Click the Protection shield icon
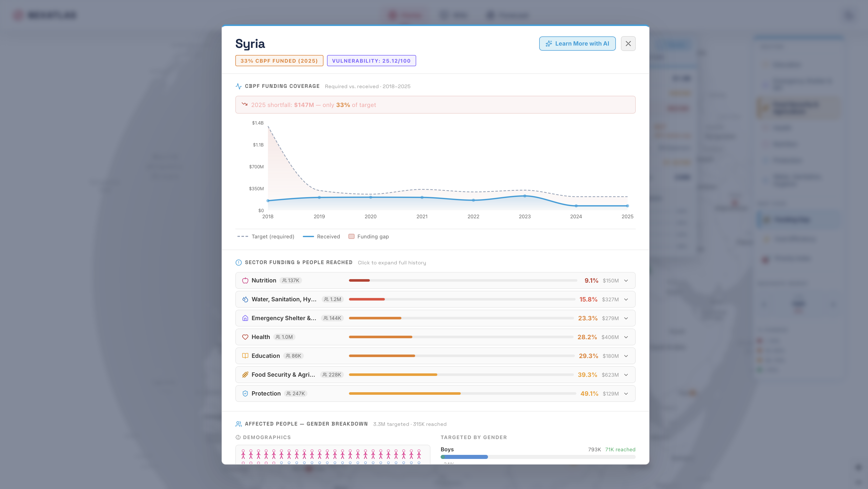The height and width of the screenshot is (489, 868). pos(245,394)
